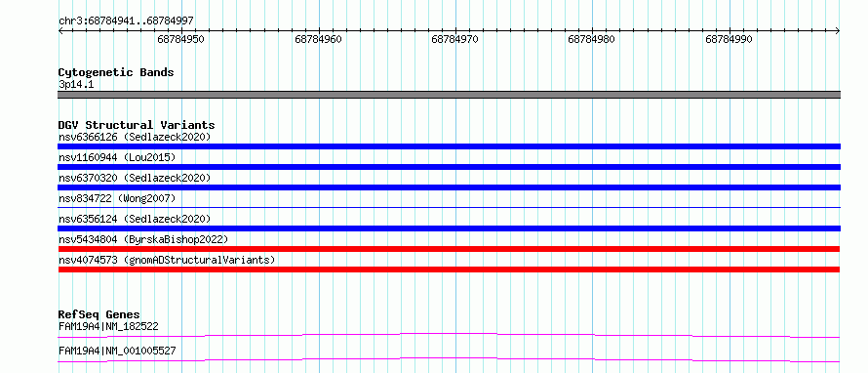The width and height of the screenshot is (868, 373).
Task: Click the blue bar for nsv6366126
Action: [x=449, y=146]
